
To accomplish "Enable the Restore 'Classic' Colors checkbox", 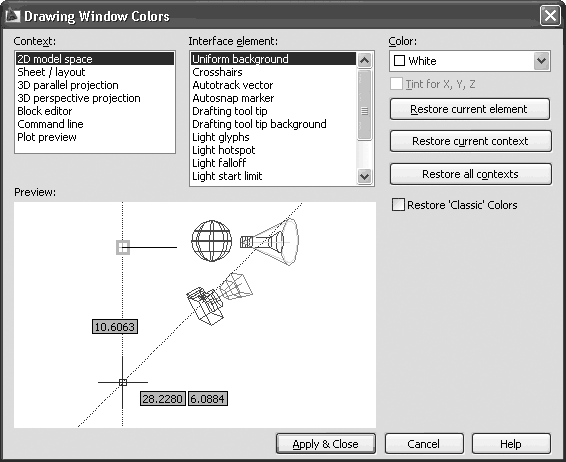I will pyautogui.click(x=399, y=205).
